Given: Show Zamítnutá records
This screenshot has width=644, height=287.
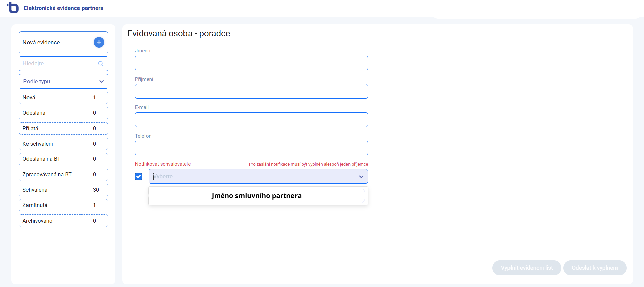Looking at the screenshot, I should [63, 205].
